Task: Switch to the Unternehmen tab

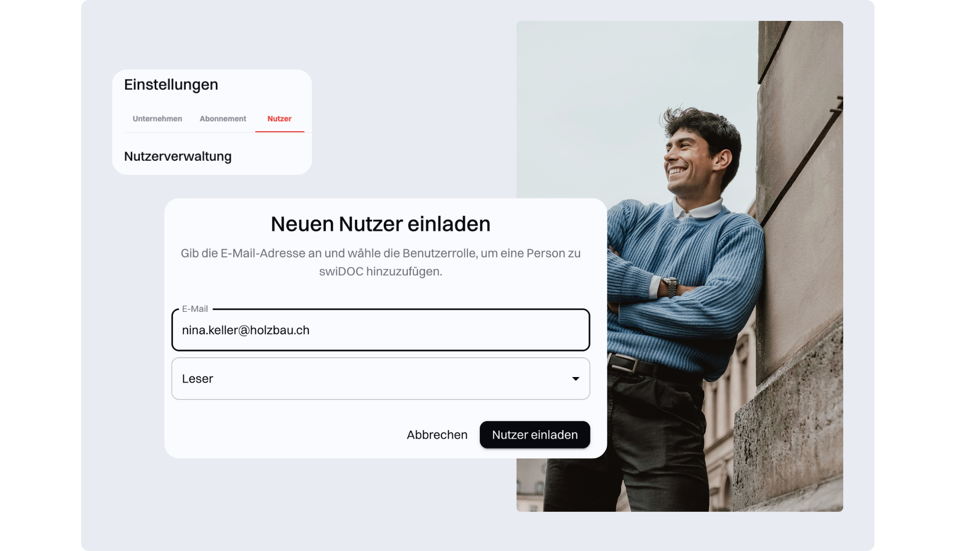Action: point(157,118)
